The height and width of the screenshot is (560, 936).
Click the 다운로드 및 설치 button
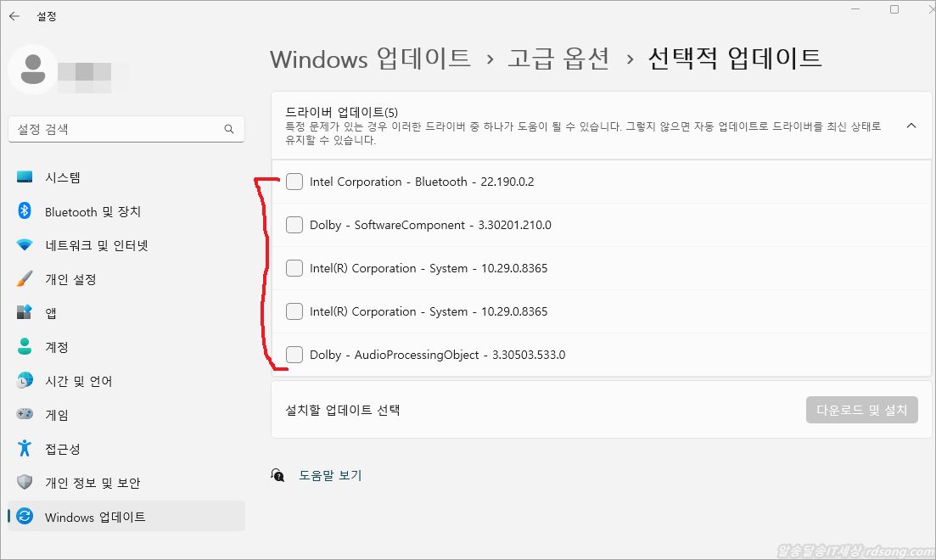(x=861, y=410)
